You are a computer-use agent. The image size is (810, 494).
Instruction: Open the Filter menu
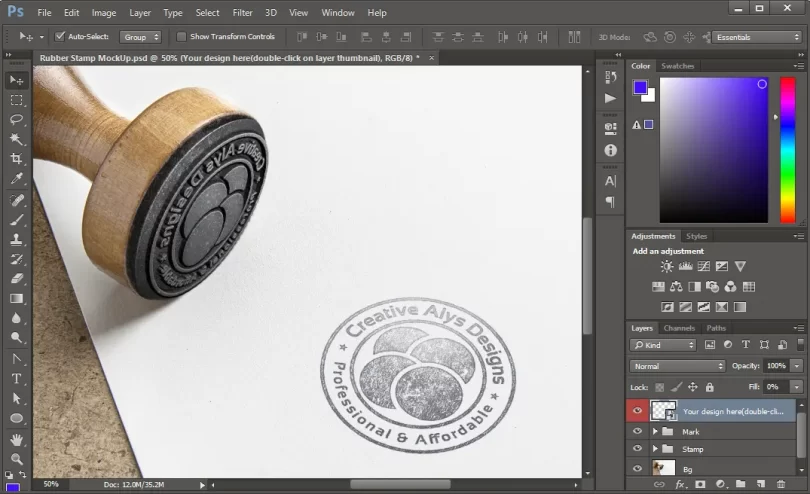[x=242, y=12]
